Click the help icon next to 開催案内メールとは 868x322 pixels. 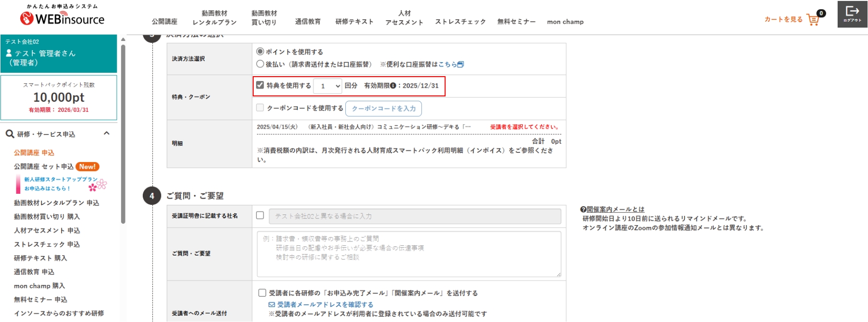click(583, 210)
